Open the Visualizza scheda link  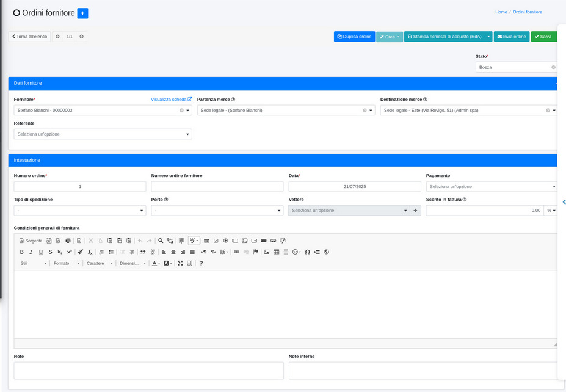coord(171,99)
